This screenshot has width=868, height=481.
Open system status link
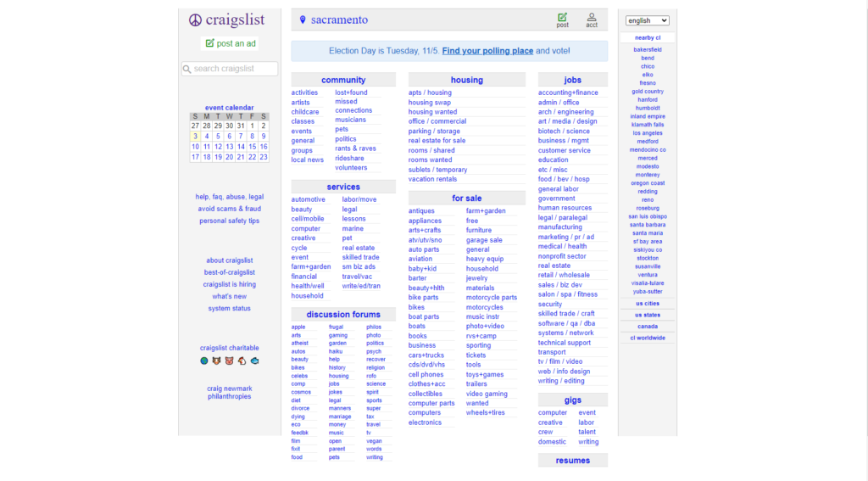tap(229, 309)
